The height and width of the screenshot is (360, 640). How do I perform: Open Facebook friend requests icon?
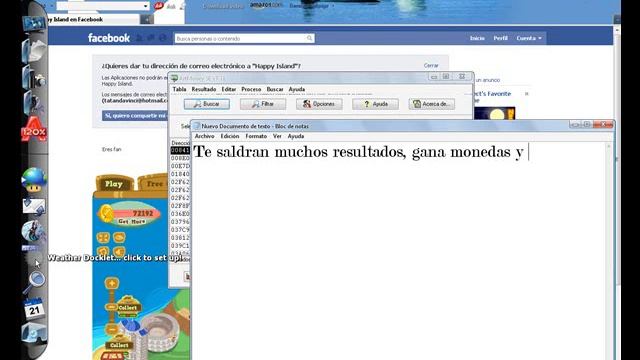click(139, 38)
